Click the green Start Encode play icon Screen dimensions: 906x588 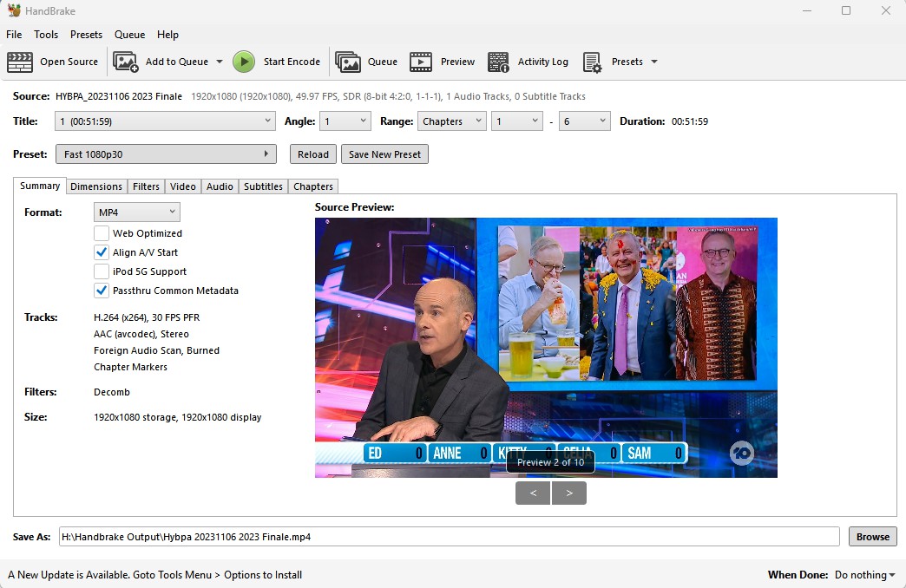(x=244, y=62)
